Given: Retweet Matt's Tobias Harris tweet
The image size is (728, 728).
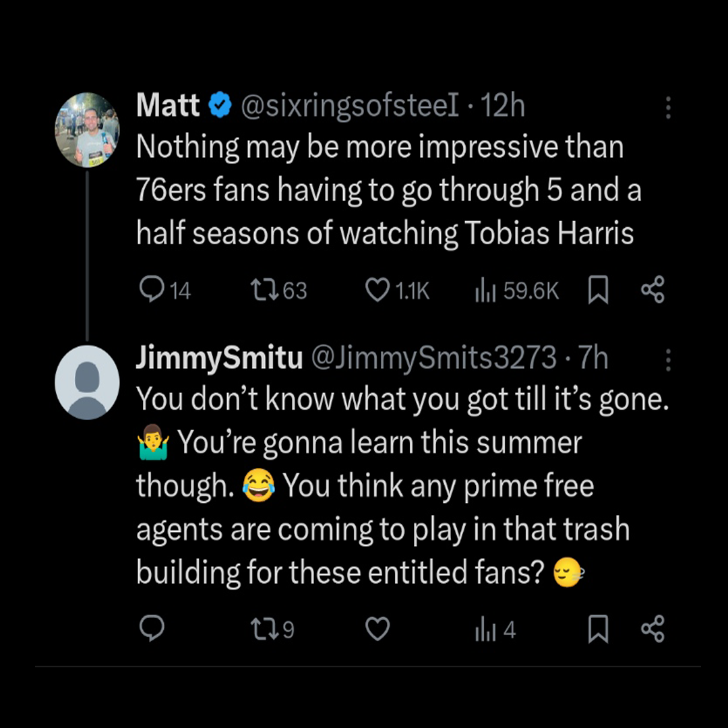Looking at the screenshot, I should click(x=260, y=291).
